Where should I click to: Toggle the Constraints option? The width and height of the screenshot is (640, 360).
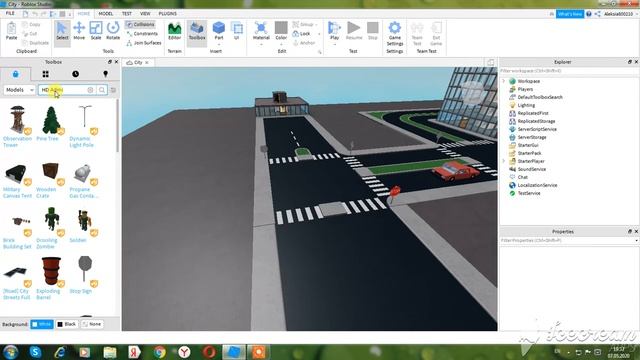click(x=142, y=33)
